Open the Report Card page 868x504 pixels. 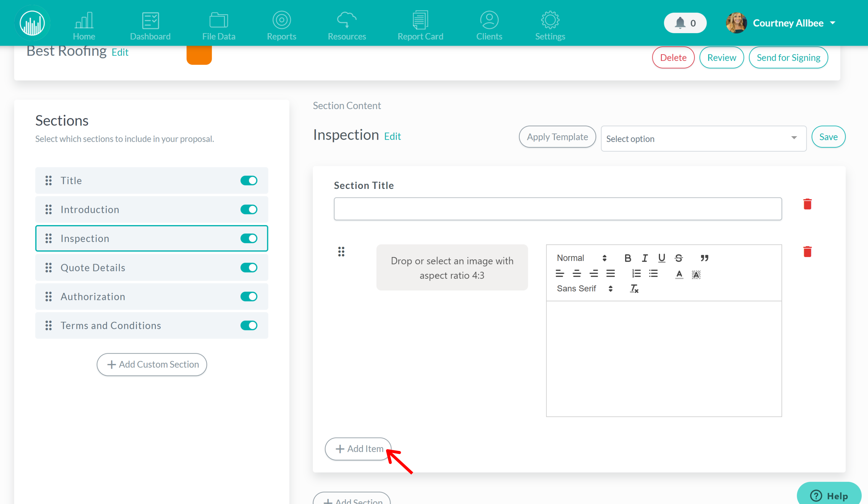420,26
